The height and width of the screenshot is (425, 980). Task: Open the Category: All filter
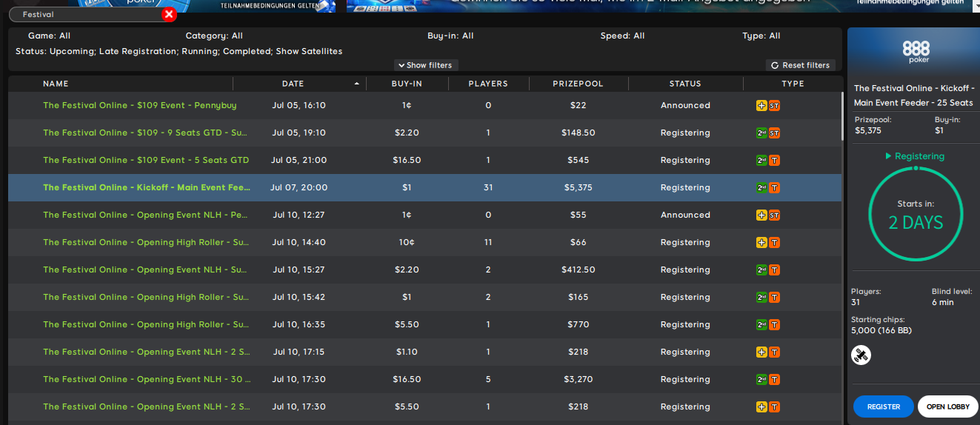214,36
